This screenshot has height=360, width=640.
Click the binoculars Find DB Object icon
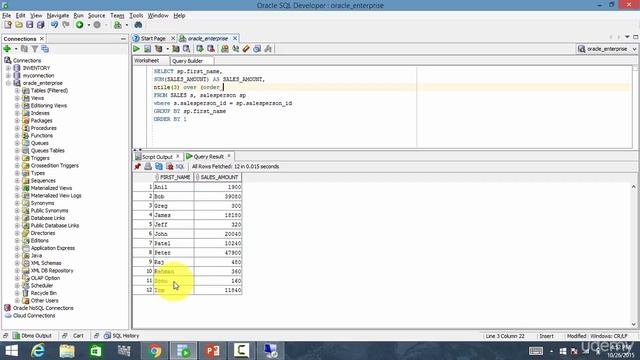tap(138, 25)
